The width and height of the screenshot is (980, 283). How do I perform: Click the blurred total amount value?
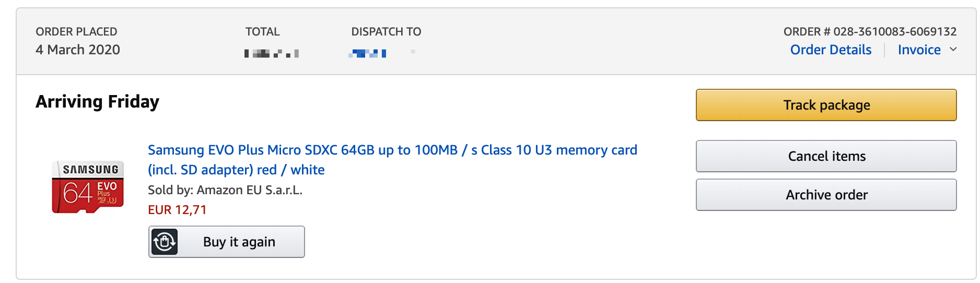pos(272,53)
